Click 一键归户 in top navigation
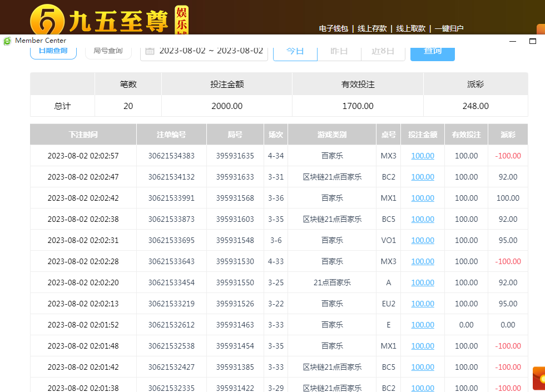Screen dimensions: 545x392 [x=449, y=28]
